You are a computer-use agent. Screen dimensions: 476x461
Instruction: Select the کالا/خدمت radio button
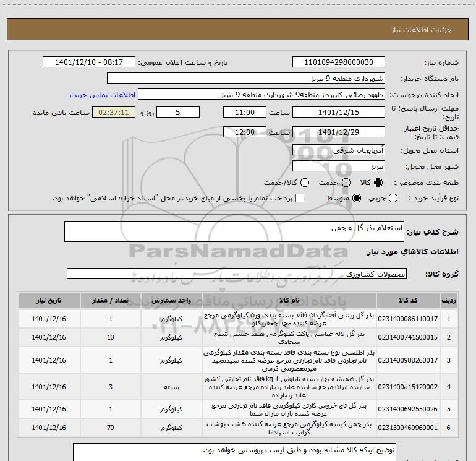pos(305,183)
